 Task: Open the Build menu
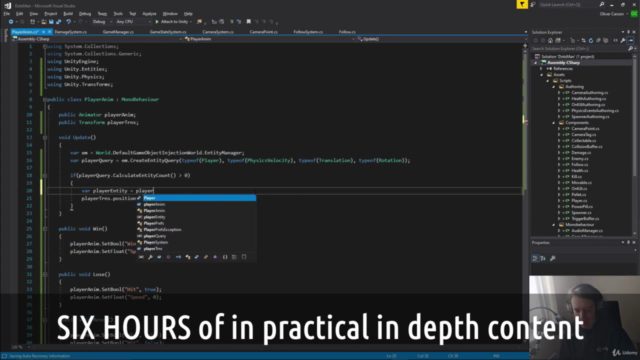[x=68, y=14]
